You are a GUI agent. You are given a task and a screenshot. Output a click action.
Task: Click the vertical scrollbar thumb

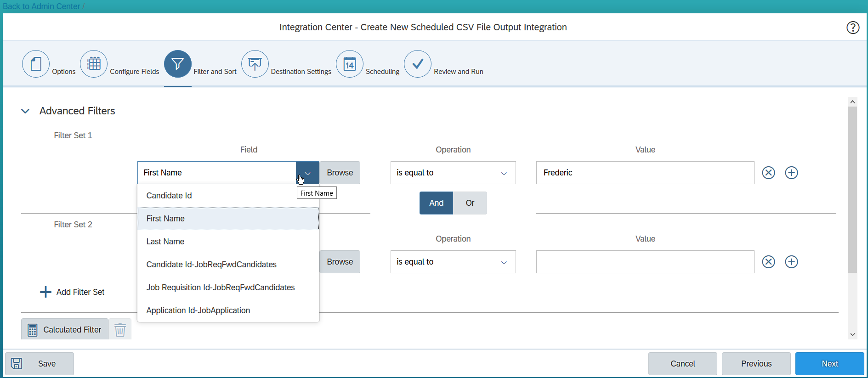pyautogui.click(x=853, y=189)
